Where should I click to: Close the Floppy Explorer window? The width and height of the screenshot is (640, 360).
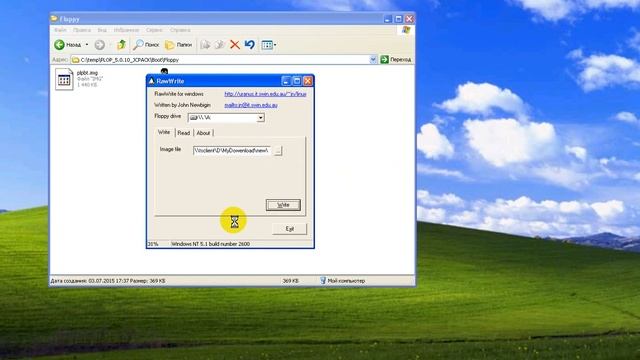click(x=409, y=19)
